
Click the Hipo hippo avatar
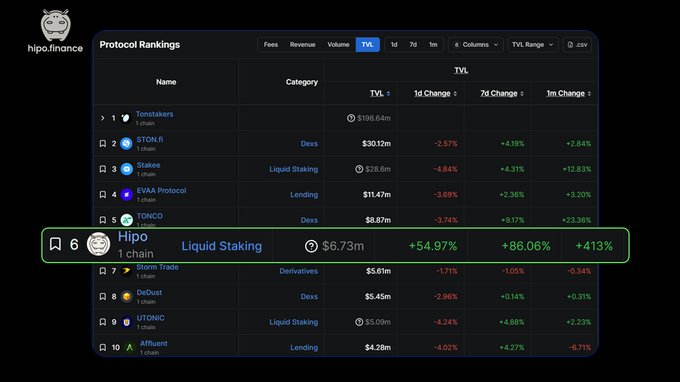pos(98,245)
